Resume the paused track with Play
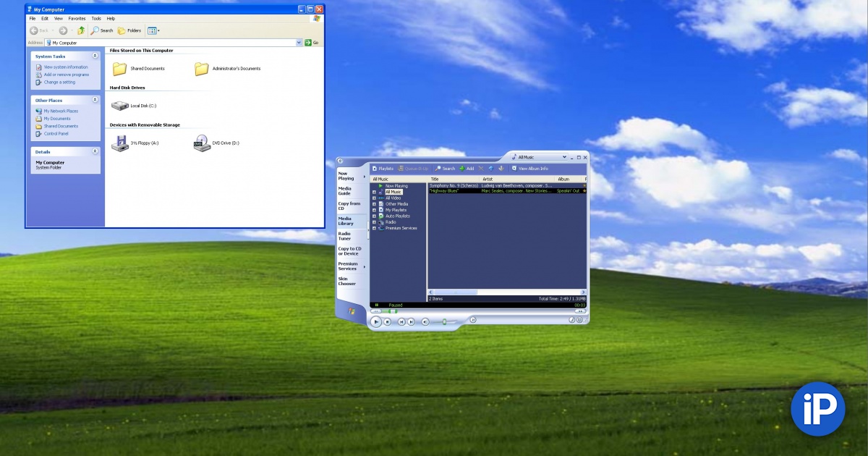 pos(377,321)
